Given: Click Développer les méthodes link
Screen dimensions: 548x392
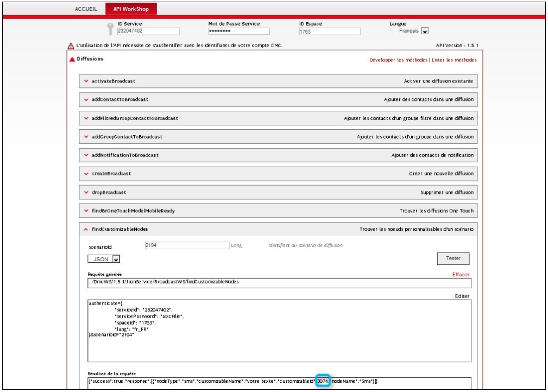Looking at the screenshot, I should click(x=399, y=60).
